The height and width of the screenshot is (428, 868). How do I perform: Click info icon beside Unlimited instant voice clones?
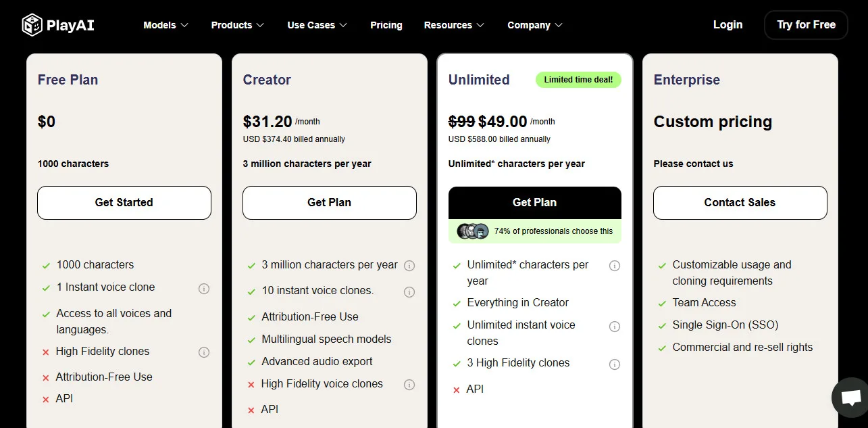pos(615,327)
